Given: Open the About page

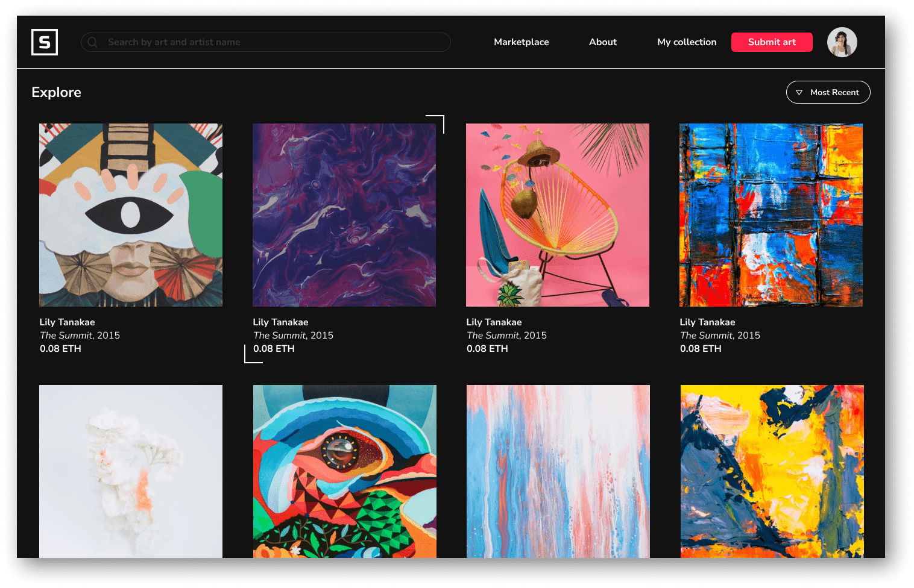Looking at the screenshot, I should click(x=602, y=42).
